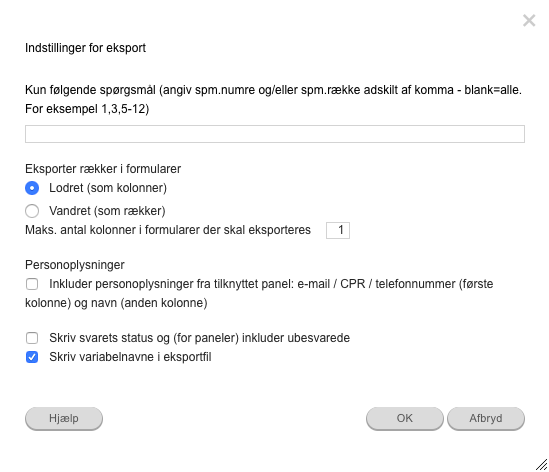Viewport: 549px width, 472px height.
Task: Select the Vandret (som rækker) radio button
Action: [x=32, y=211]
